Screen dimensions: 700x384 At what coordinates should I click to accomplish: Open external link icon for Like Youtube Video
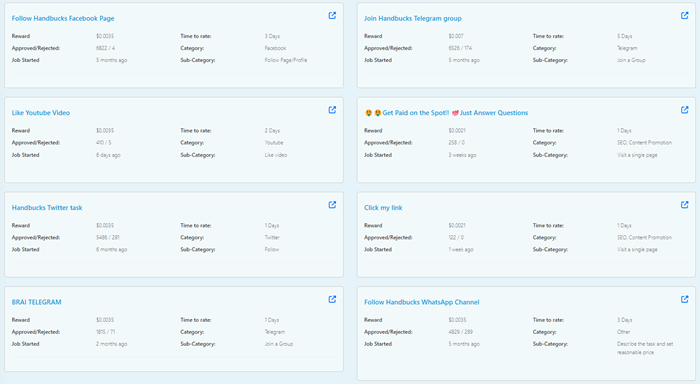(332, 110)
